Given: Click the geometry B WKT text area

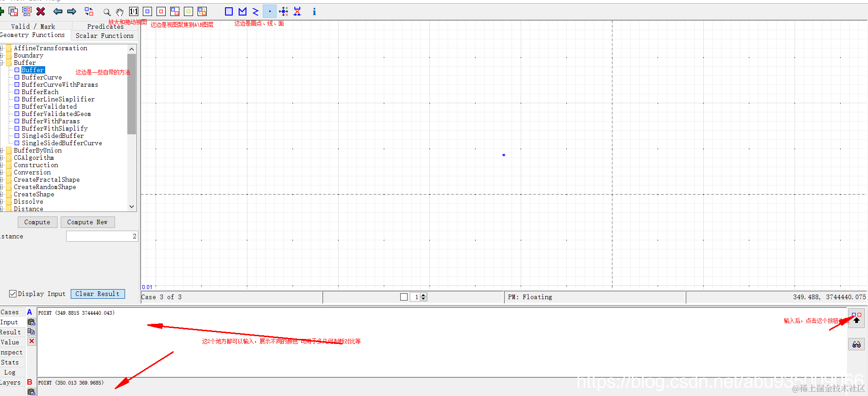Looking at the screenshot, I should click(x=441, y=387).
